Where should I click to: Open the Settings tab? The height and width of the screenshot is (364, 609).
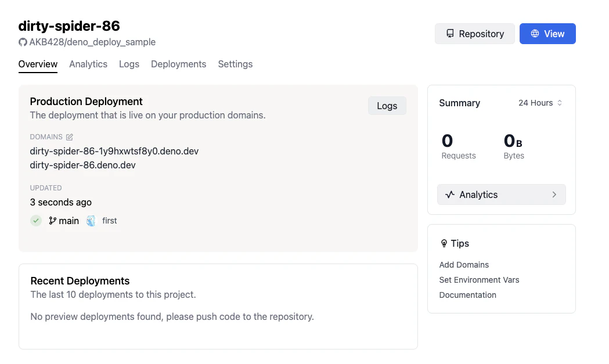pyautogui.click(x=235, y=64)
